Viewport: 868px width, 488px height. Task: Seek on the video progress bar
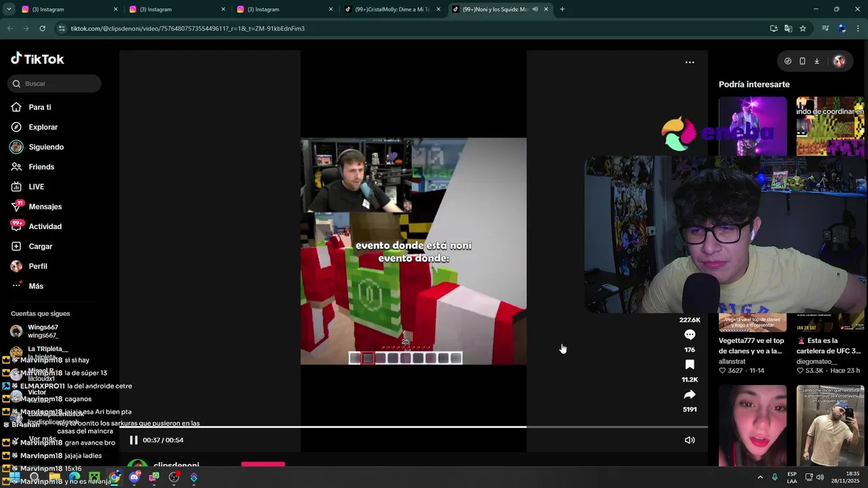pos(414,427)
